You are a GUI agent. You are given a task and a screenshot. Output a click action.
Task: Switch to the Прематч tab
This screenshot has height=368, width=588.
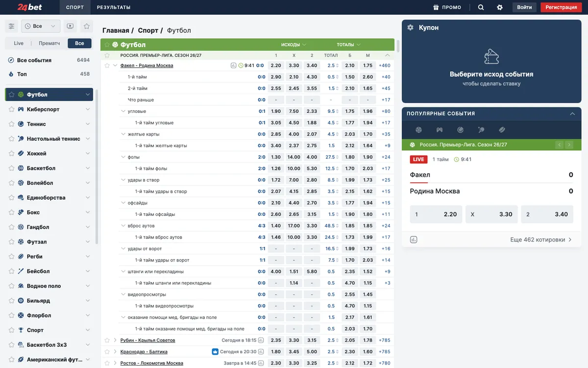coord(49,43)
